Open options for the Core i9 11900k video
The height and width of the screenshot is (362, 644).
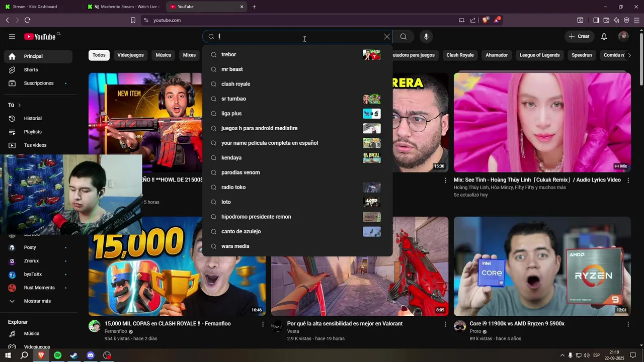pyautogui.click(x=628, y=324)
